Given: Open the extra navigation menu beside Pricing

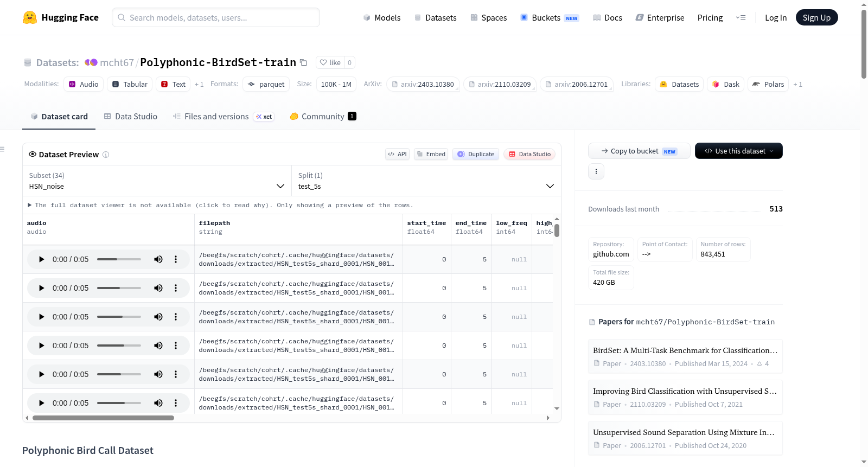Looking at the screenshot, I should point(741,17).
